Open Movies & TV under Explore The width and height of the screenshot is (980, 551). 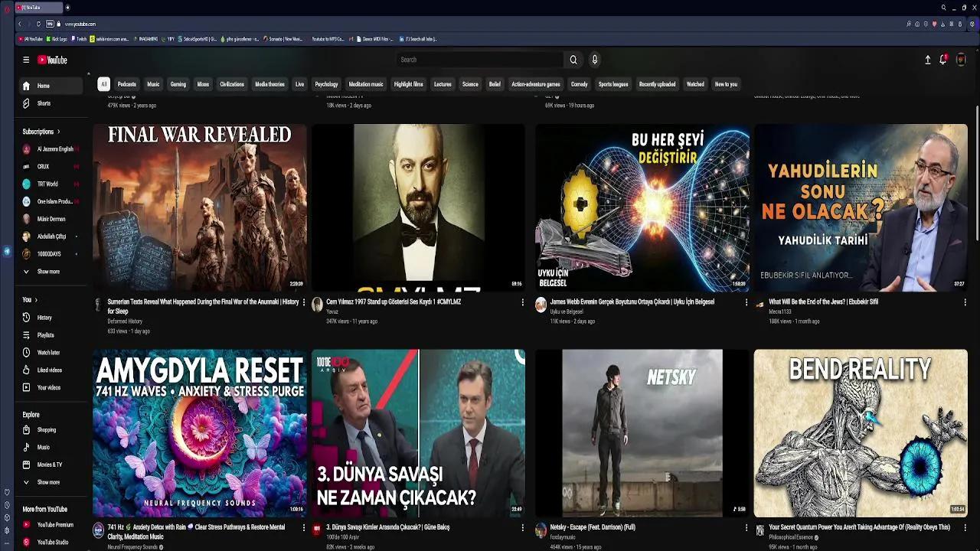pyautogui.click(x=51, y=465)
